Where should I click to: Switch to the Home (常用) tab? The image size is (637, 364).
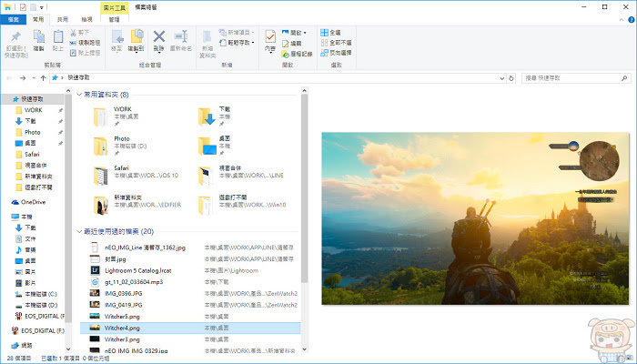click(x=38, y=19)
